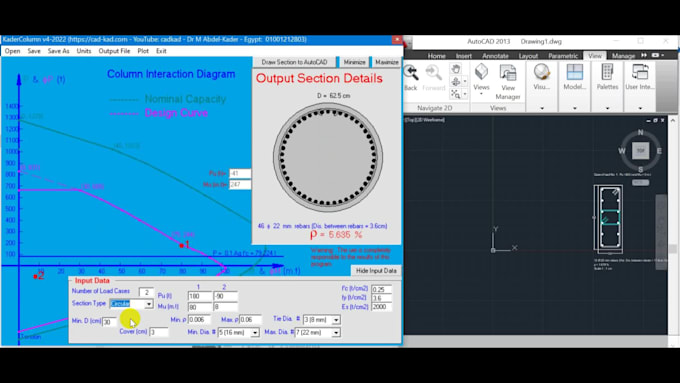Viewport: 680px width, 383px height.
Task: Click the Es (t/cm2) input field
Action: tap(382, 307)
